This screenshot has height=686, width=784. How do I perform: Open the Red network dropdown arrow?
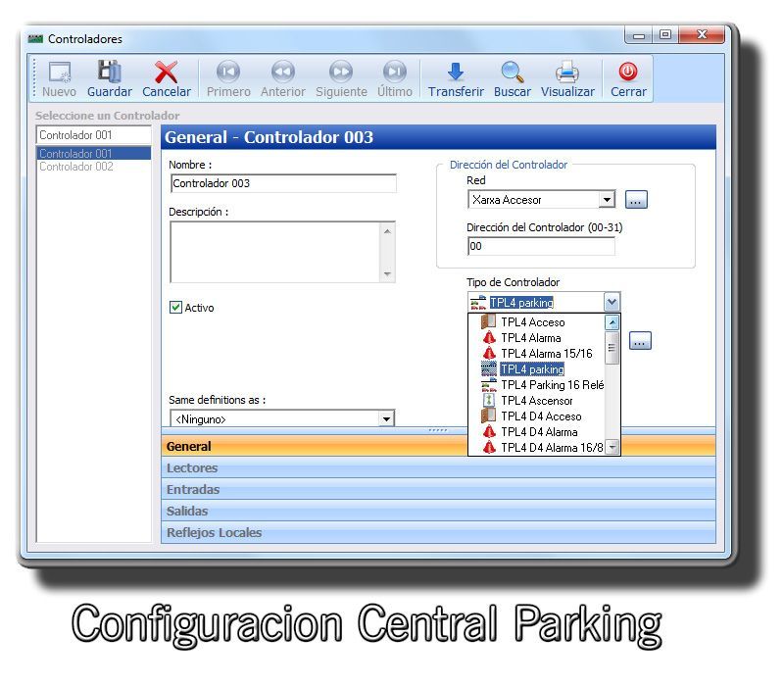pos(607,200)
